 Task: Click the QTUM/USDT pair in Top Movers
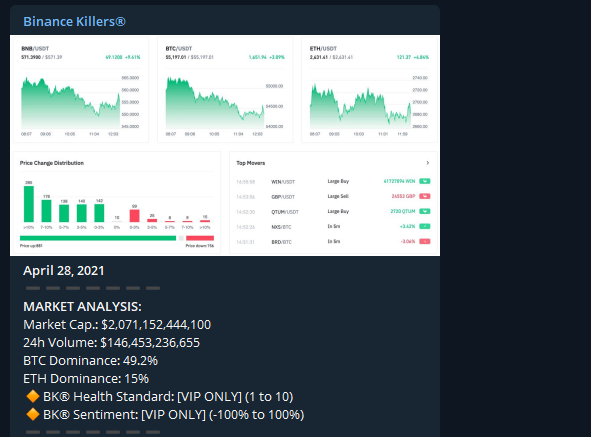click(285, 212)
